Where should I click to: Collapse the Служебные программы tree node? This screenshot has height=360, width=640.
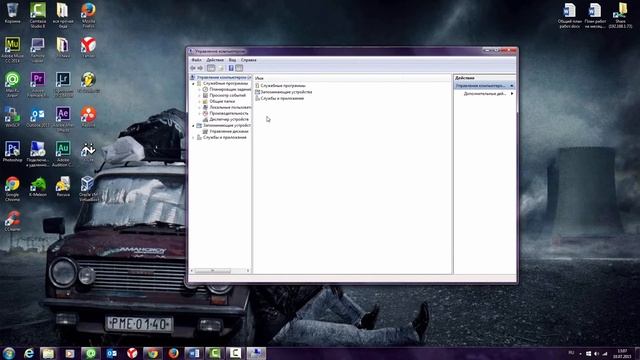click(193, 83)
